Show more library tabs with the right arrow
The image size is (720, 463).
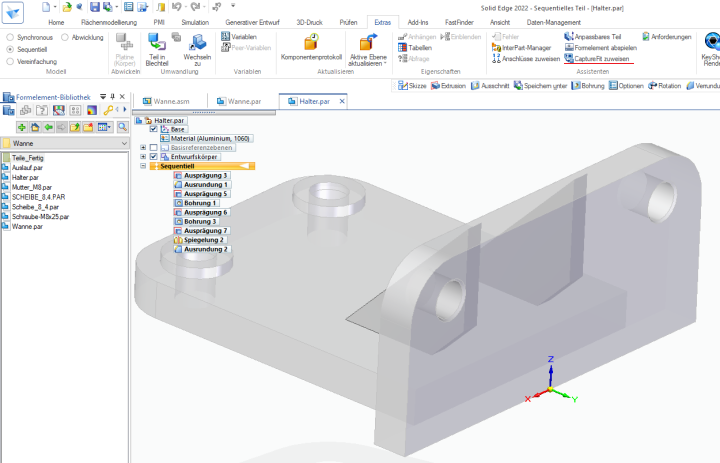pos(124,110)
